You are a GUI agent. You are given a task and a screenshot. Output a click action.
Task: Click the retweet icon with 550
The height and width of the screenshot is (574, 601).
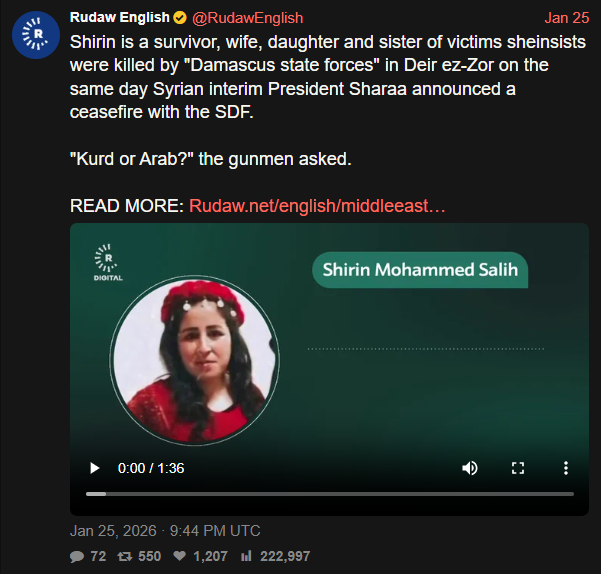point(125,556)
